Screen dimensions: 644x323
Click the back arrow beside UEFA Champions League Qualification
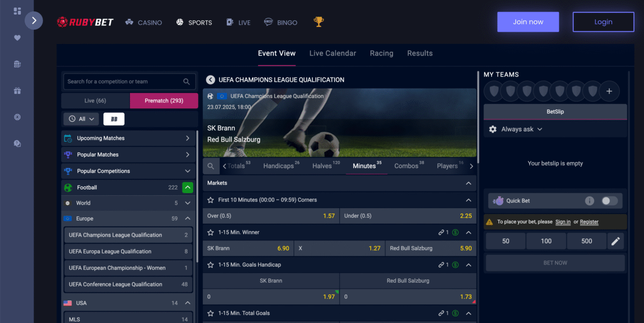(x=211, y=80)
